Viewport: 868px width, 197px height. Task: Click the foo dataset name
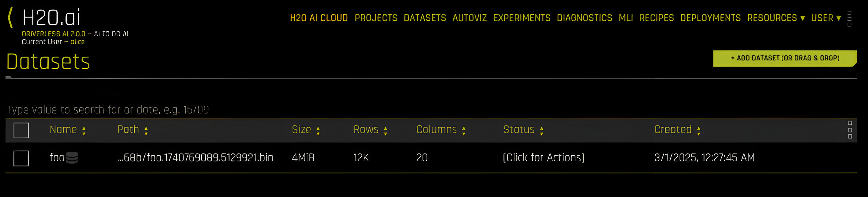57,158
